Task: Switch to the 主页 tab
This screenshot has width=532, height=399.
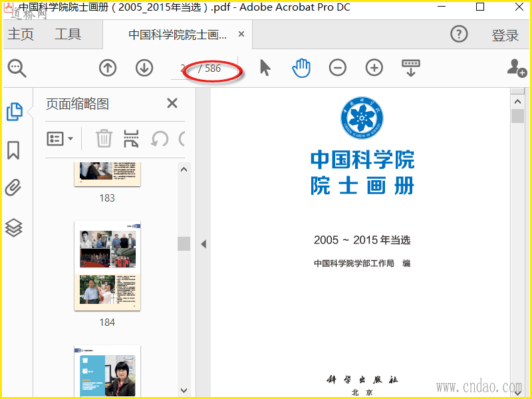Action: click(21, 35)
